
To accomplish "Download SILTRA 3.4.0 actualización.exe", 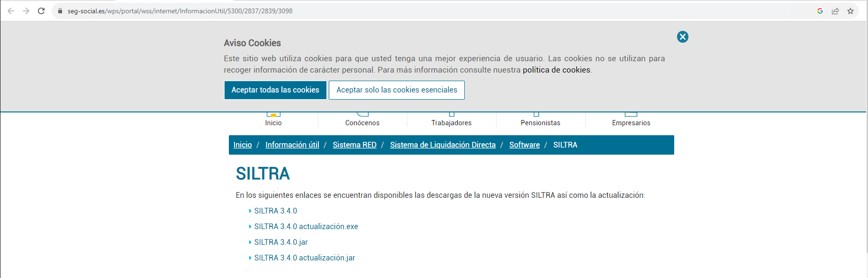I will 306,227.
